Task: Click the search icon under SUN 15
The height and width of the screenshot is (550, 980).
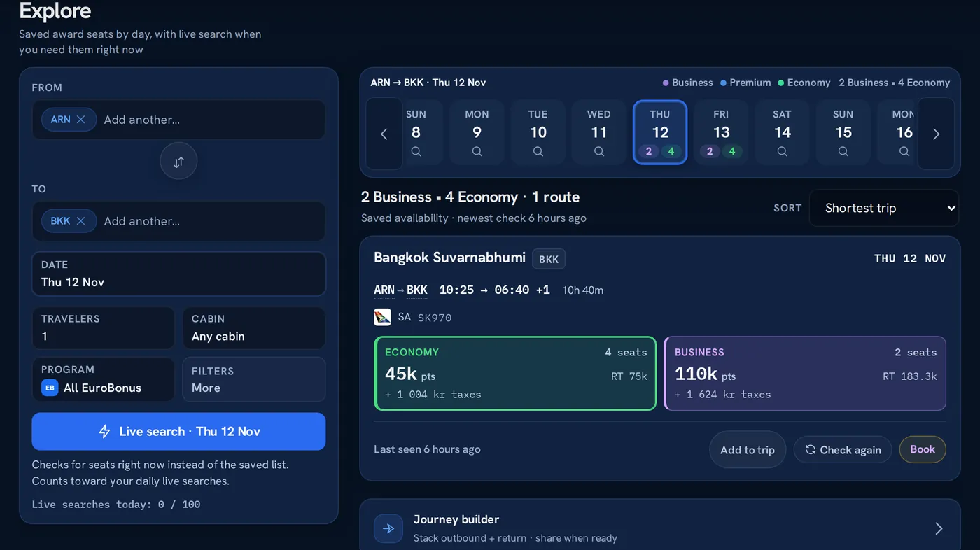Action: (x=843, y=151)
